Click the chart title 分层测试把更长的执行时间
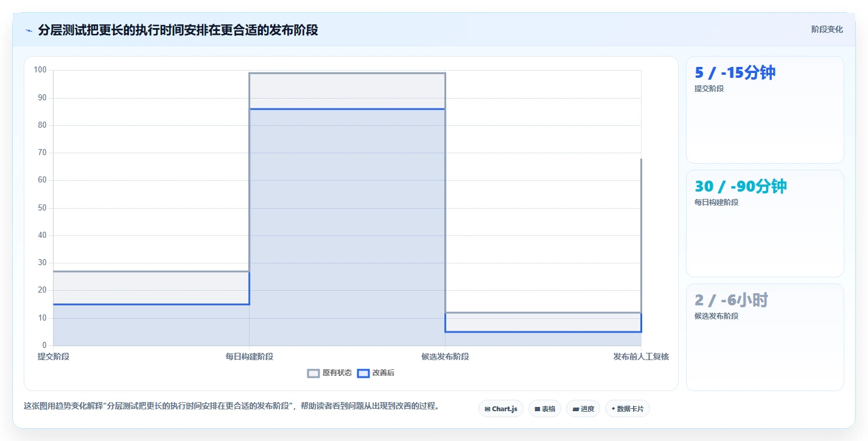Viewport: 868px width, 441px height. pyautogui.click(x=178, y=30)
